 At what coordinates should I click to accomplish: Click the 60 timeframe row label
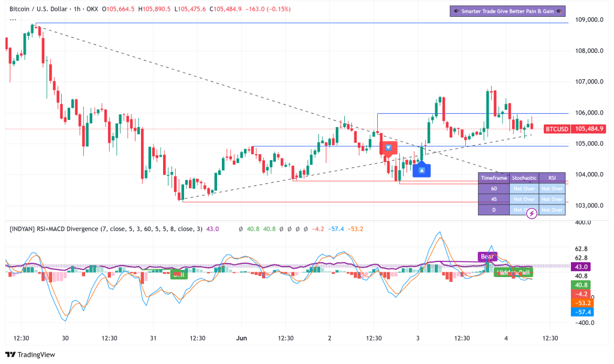[x=494, y=188]
